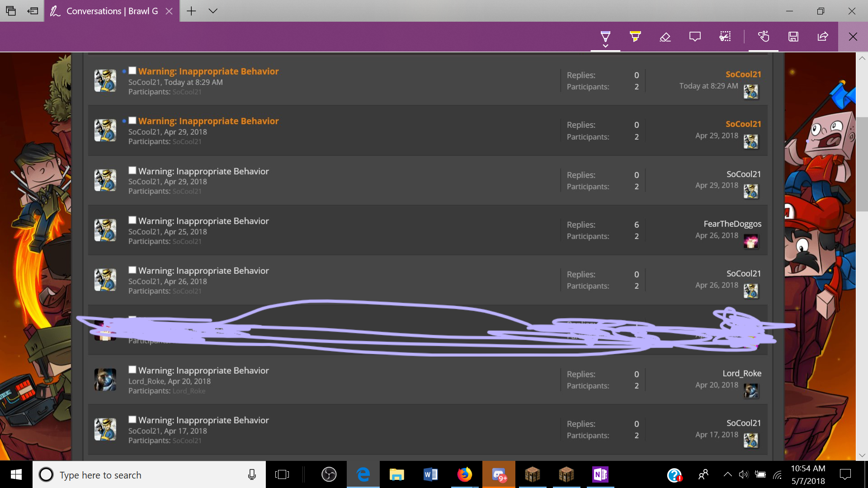868x488 pixels.
Task: Save the web note
Action: click(x=793, y=37)
